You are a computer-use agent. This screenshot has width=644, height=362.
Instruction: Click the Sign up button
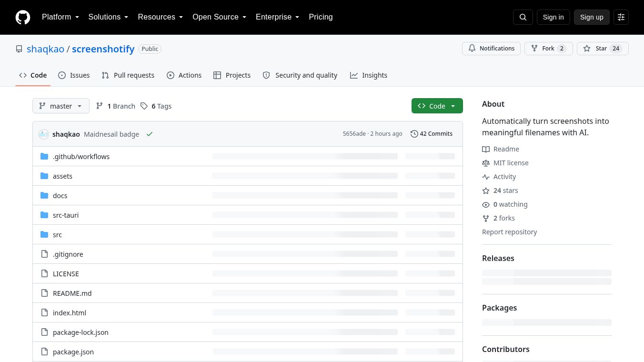tap(592, 17)
